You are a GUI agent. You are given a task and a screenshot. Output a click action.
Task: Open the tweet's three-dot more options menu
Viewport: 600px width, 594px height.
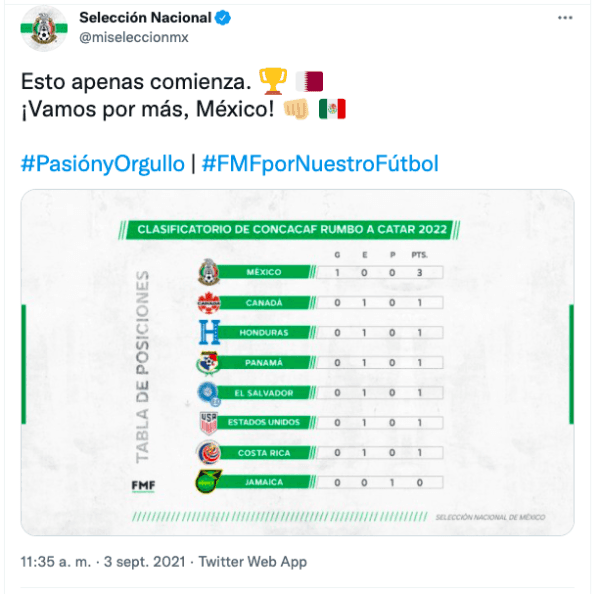coord(565,18)
